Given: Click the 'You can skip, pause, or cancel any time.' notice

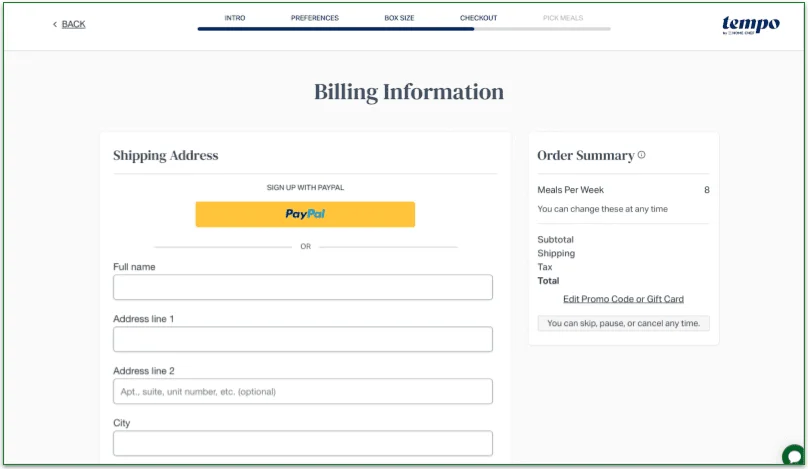Looking at the screenshot, I should pos(624,323).
